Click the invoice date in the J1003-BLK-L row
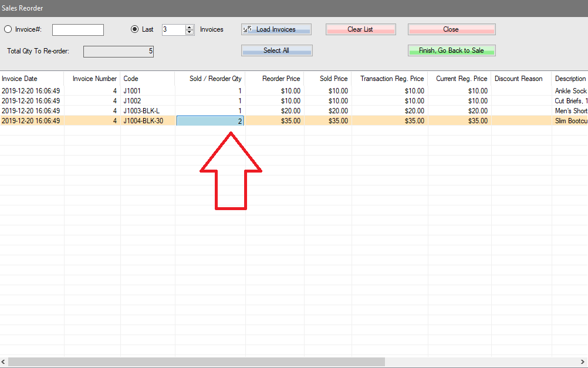Image resolution: width=588 pixels, height=368 pixels. [31, 111]
